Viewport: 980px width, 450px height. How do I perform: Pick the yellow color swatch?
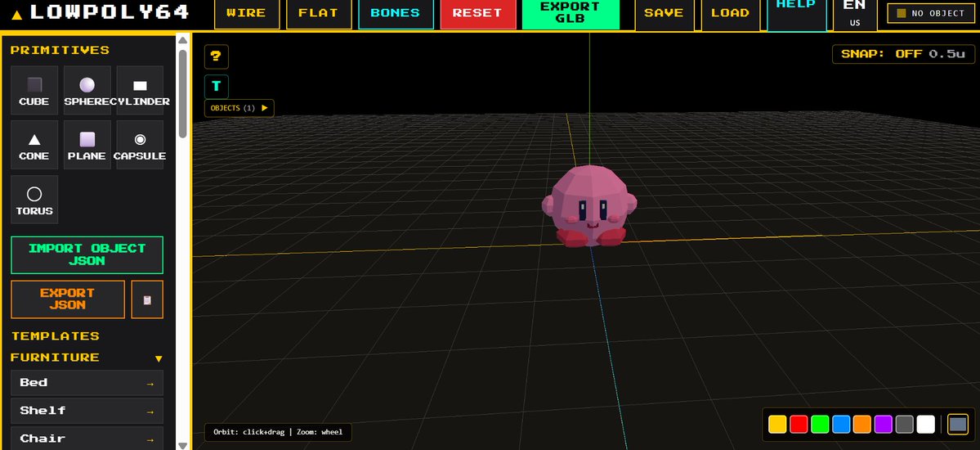click(x=776, y=425)
